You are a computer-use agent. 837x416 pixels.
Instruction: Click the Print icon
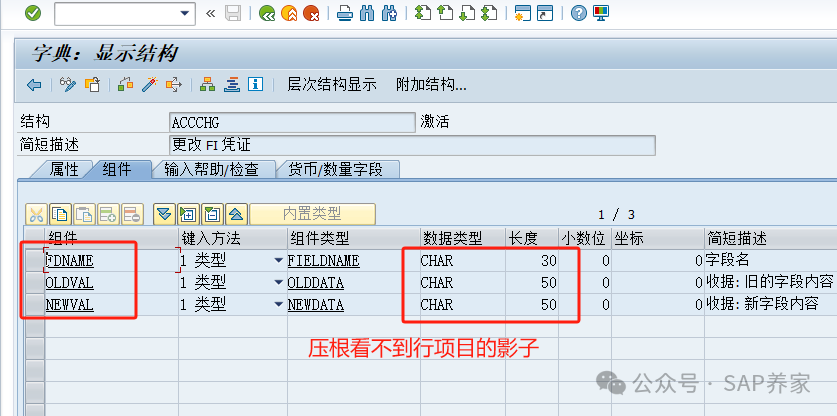point(345,13)
